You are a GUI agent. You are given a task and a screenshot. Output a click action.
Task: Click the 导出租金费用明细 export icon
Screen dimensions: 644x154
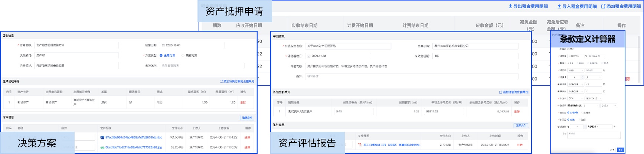click(510, 6)
